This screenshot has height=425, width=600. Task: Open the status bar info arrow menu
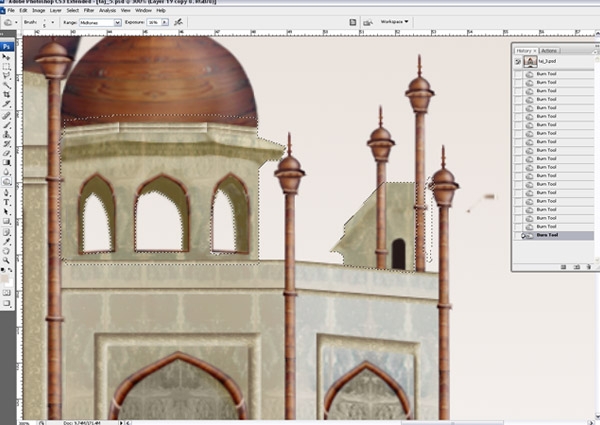pyautogui.click(x=121, y=423)
